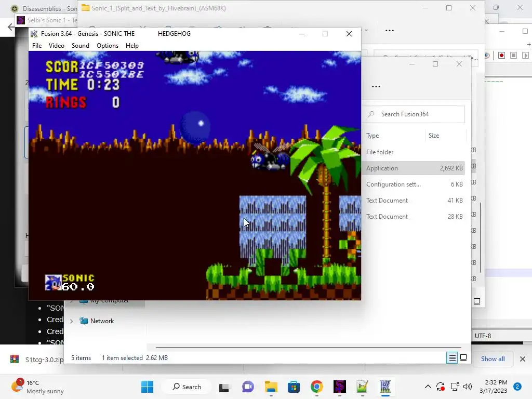Open the network tray icon
The image size is (532, 399).
point(455,387)
